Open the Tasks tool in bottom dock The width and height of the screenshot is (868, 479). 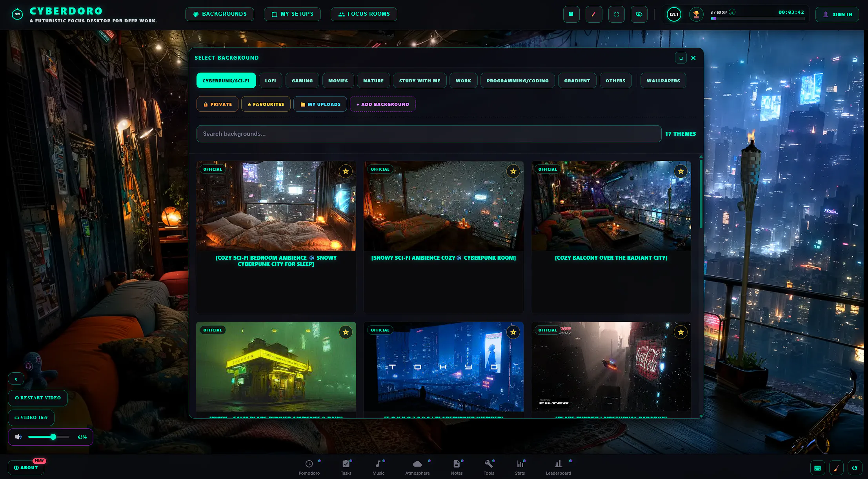(346, 467)
